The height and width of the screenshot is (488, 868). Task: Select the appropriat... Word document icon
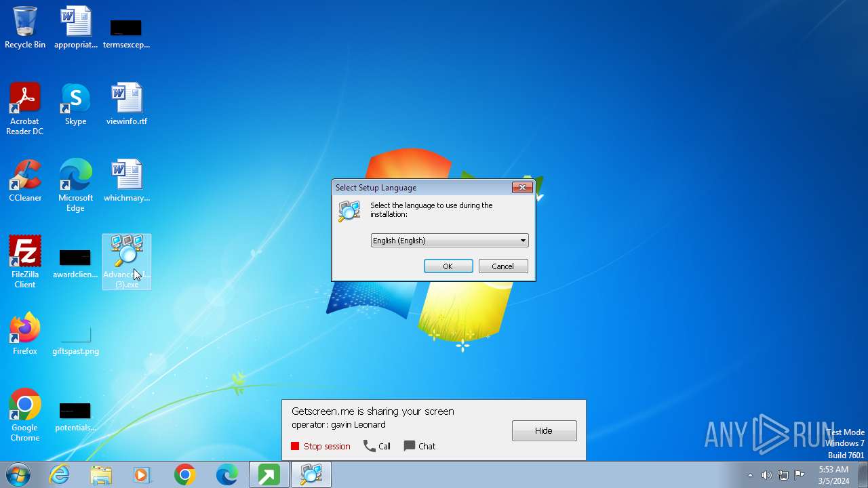(x=76, y=27)
